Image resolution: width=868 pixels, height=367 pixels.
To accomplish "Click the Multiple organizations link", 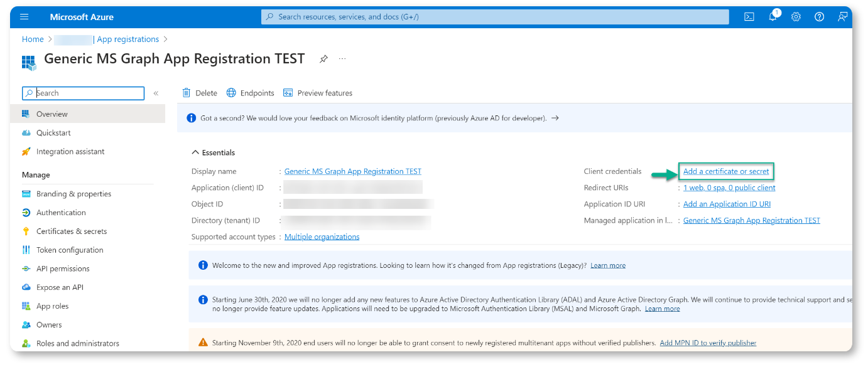I will (x=322, y=237).
